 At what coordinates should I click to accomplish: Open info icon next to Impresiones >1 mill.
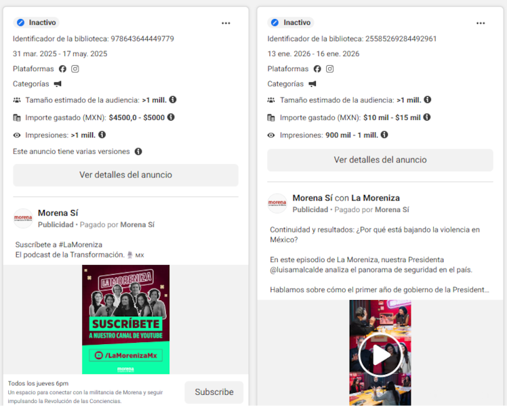(102, 134)
